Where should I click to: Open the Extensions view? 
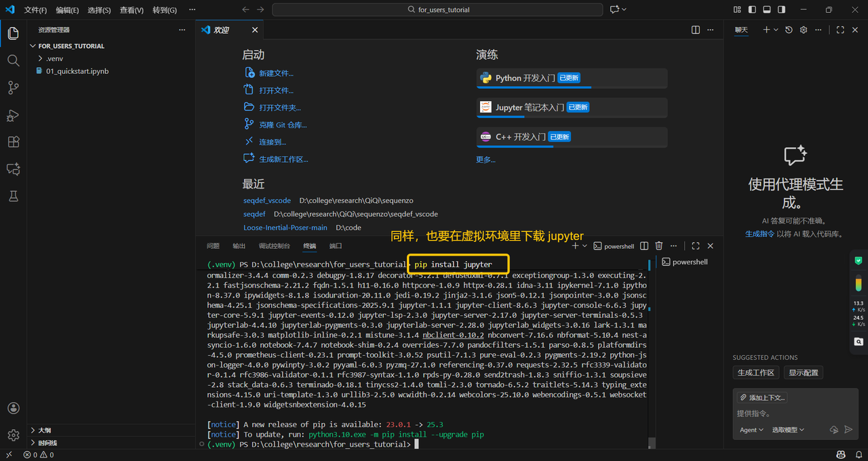click(x=13, y=142)
